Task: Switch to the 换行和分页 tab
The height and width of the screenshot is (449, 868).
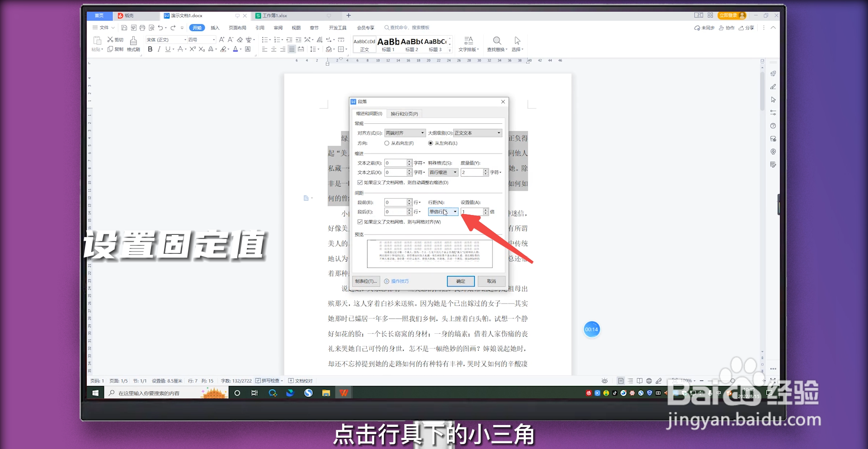Action: [404, 113]
